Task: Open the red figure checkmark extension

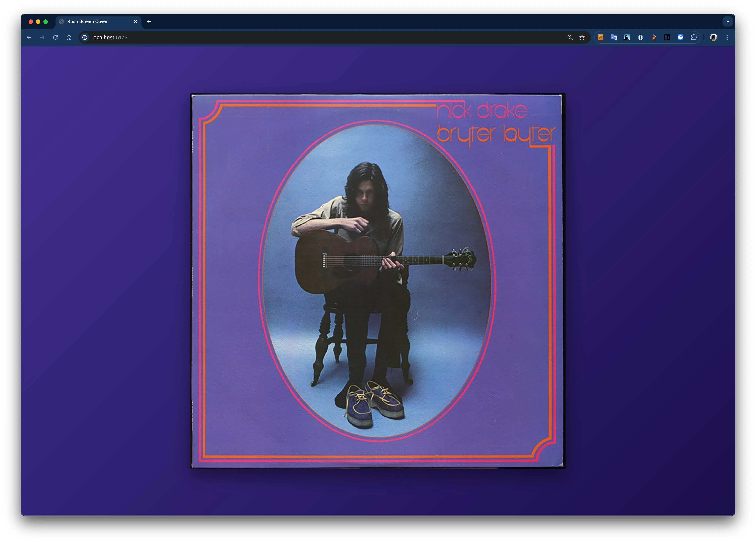Action: click(654, 37)
